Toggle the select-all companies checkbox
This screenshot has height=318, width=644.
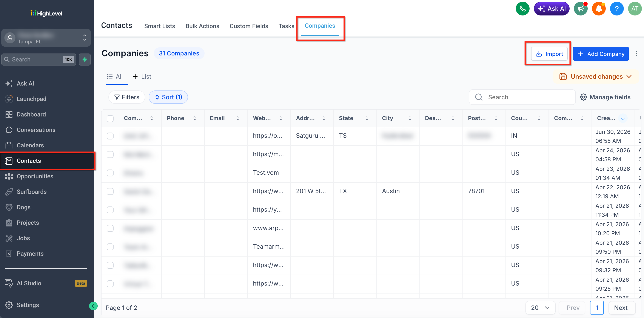point(110,118)
